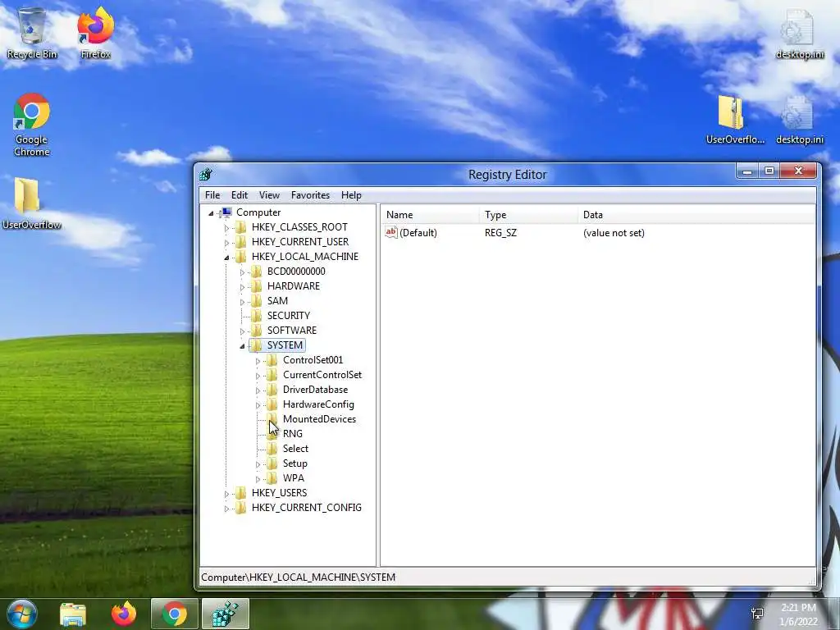Viewport: 840px width, 630px height.
Task: Select the lower desktop.ini file beside the zip archive
Action: (x=799, y=120)
